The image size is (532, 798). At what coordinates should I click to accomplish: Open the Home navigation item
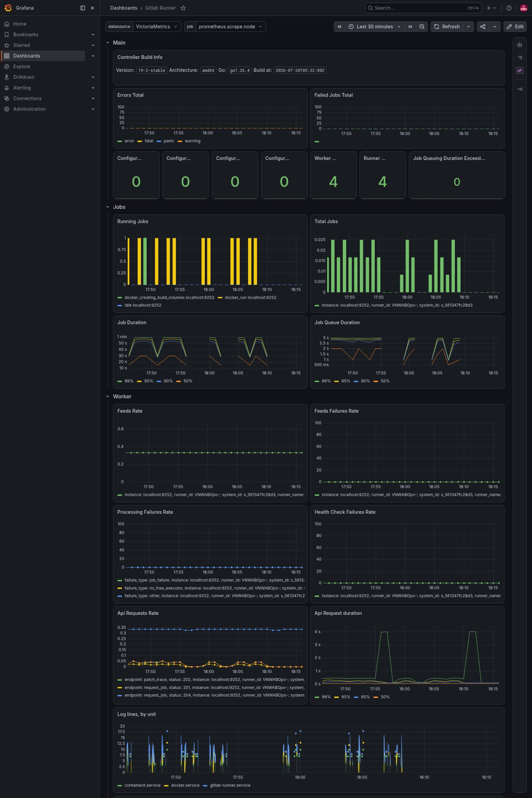(20, 24)
